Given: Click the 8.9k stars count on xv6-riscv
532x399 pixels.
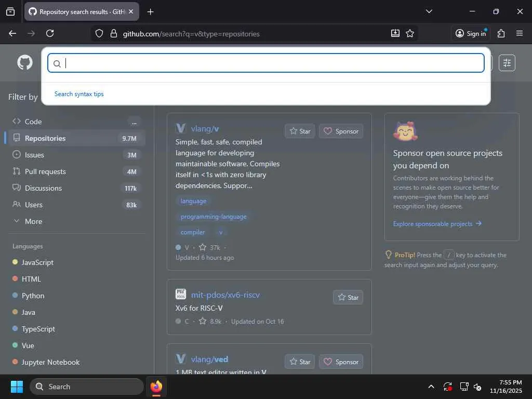Looking at the screenshot, I should pos(210,321).
